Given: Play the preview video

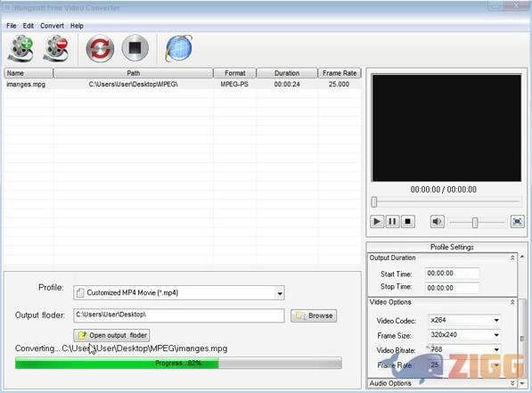Looking at the screenshot, I should point(377,222).
